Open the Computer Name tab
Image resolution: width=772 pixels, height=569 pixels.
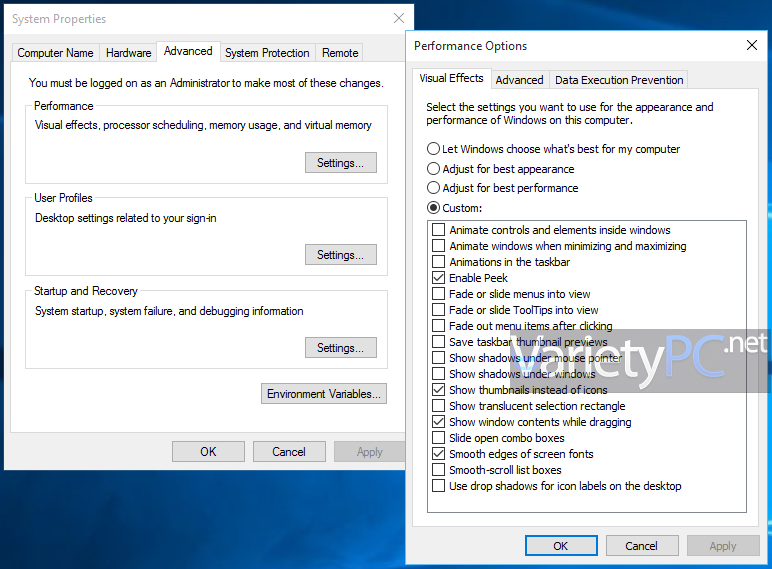pos(55,53)
